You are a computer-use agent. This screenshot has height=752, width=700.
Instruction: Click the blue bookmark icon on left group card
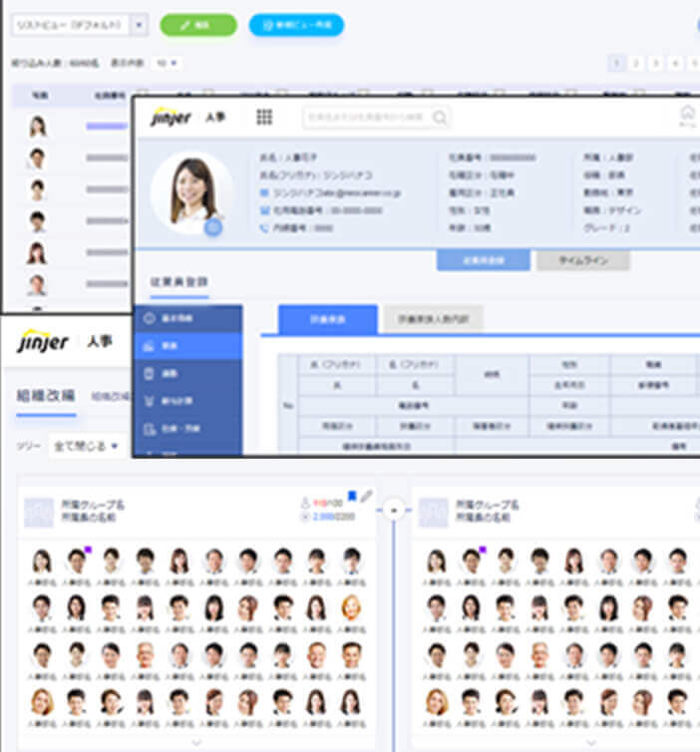click(352, 496)
